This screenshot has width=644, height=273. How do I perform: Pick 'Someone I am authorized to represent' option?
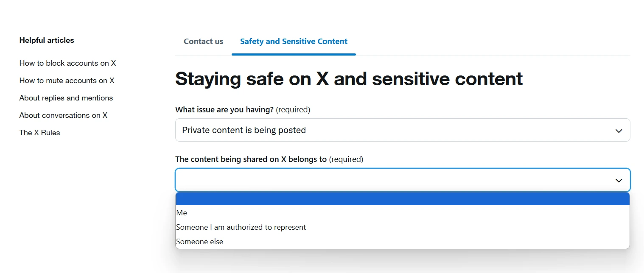click(x=241, y=227)
